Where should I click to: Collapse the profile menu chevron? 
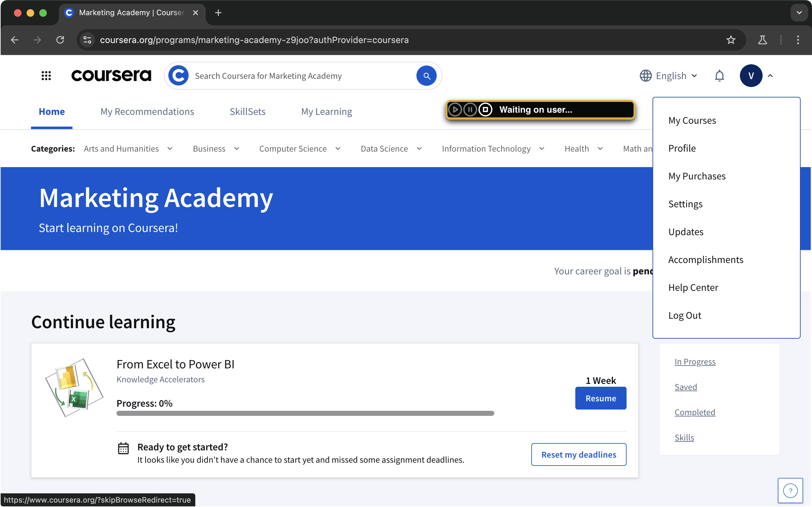click(770, 76)
